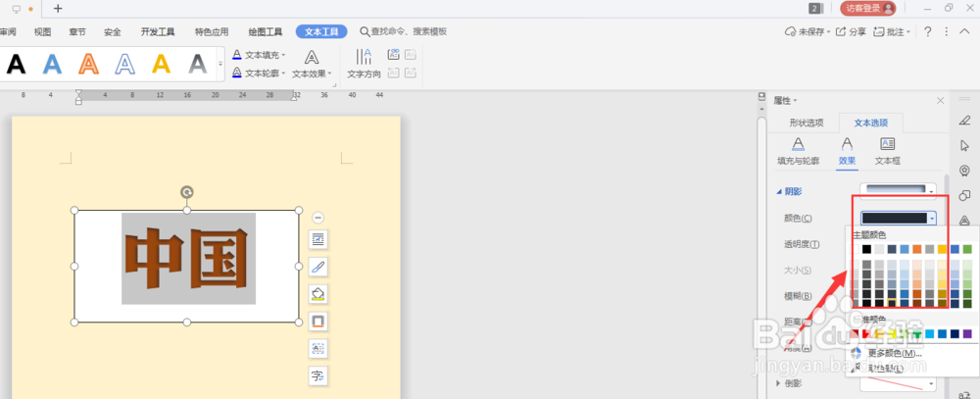Pick the purple standard color swatch
The height and width of the screenshot is (399, 980).
tap(967, 334)
